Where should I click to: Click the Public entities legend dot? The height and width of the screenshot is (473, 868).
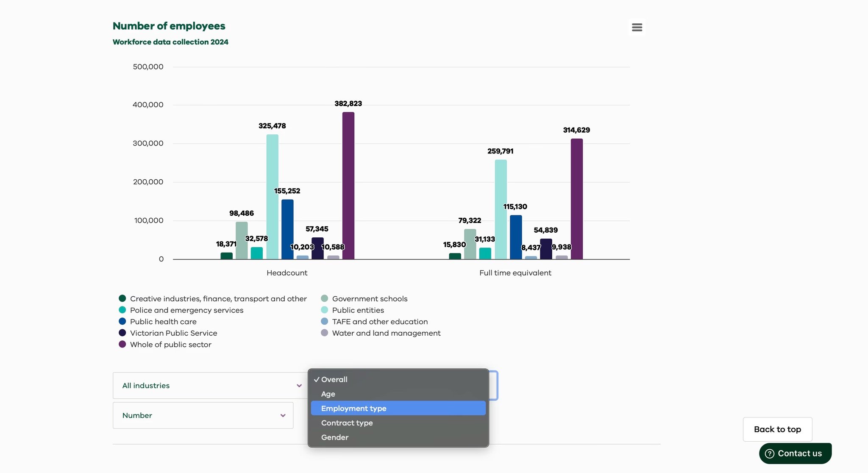tap(324, 310)
